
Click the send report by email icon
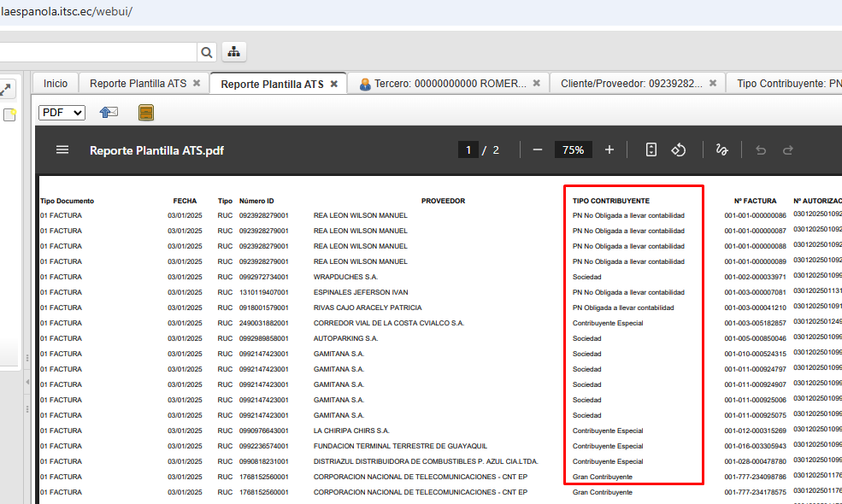point(109,113)
